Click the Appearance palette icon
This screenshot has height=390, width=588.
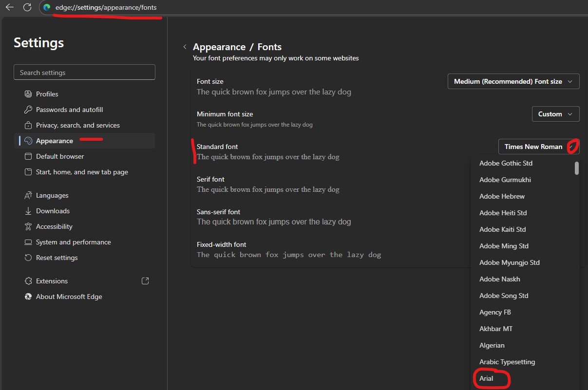28,141
